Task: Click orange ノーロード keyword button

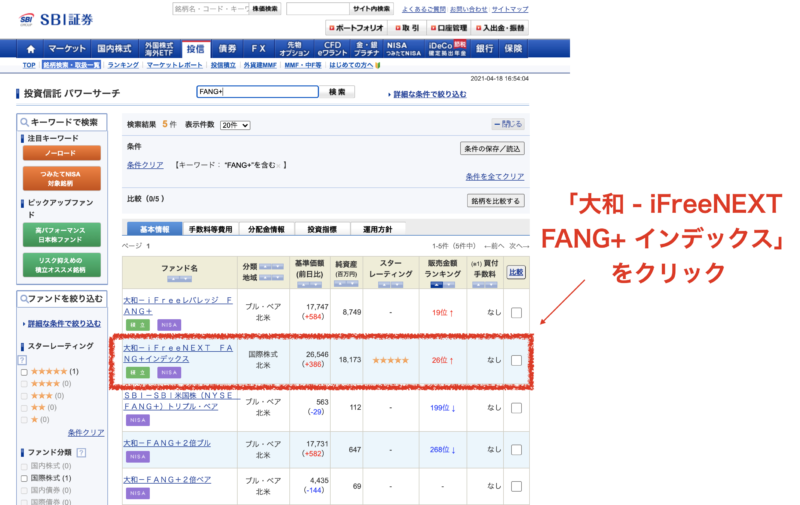Action: [x=61, y=153]
